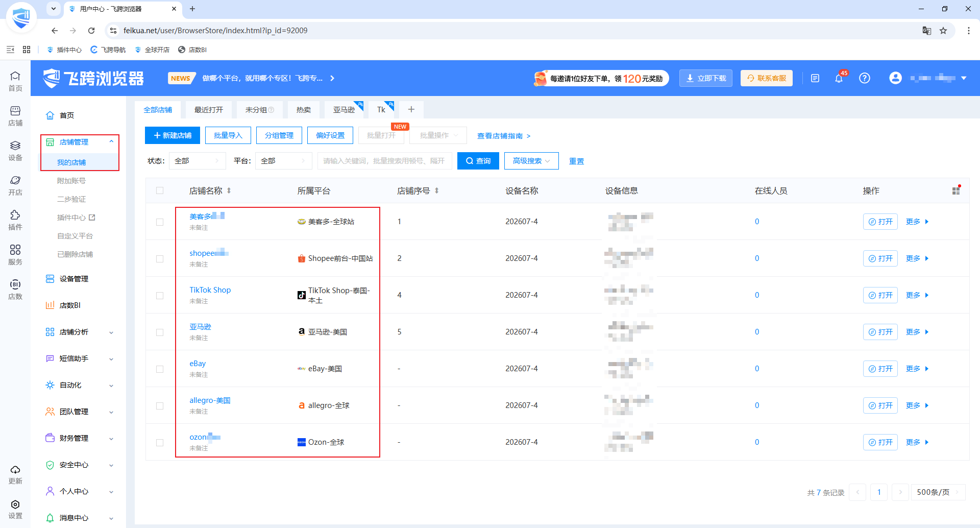Screen dimensions: 980x528
Task: Check the box for the allegro-美国 row
Action: pyautogui.click(x=160, y=406)
